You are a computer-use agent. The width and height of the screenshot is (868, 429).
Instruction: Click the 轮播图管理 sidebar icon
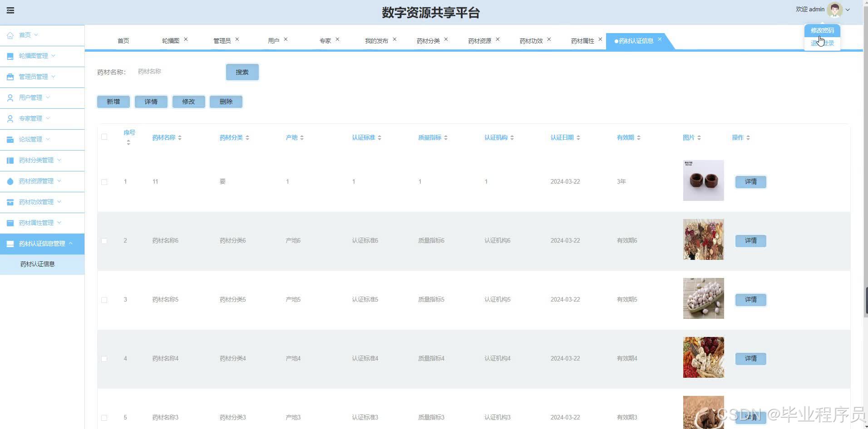[x=10, y=56]
